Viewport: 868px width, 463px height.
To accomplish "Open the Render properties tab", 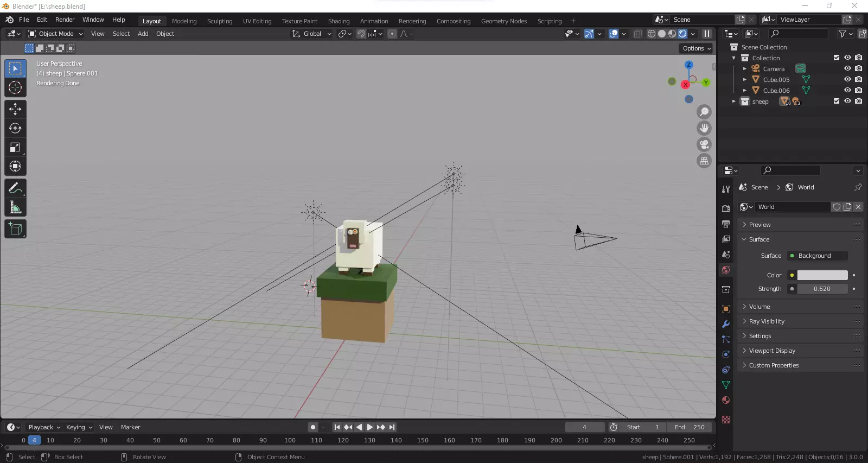I will (726, 209).
